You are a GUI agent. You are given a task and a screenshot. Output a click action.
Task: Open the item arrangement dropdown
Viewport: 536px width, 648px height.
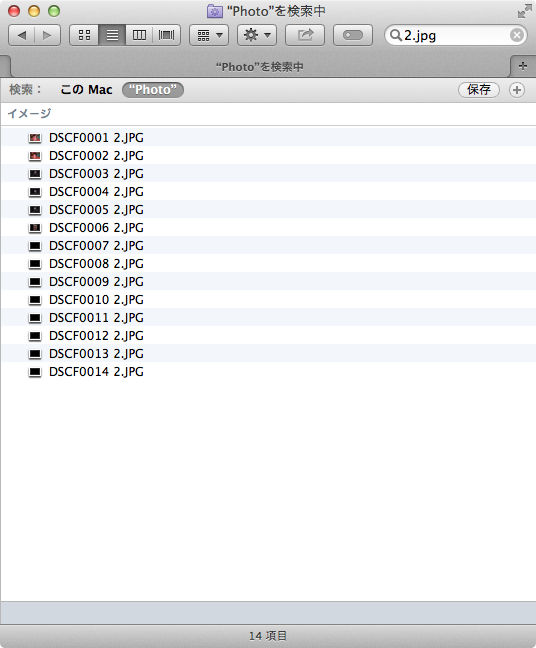(x=209, y=36)
